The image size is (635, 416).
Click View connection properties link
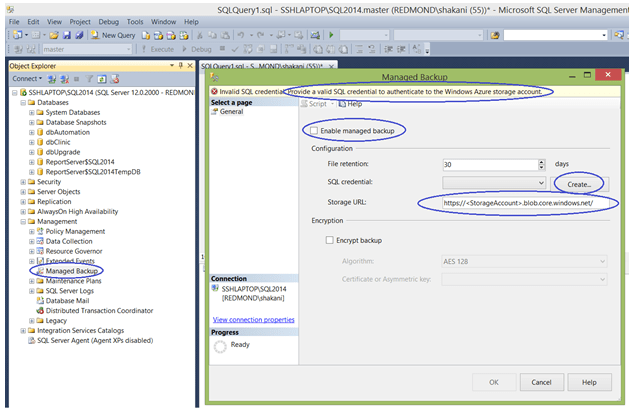(254, 320)
